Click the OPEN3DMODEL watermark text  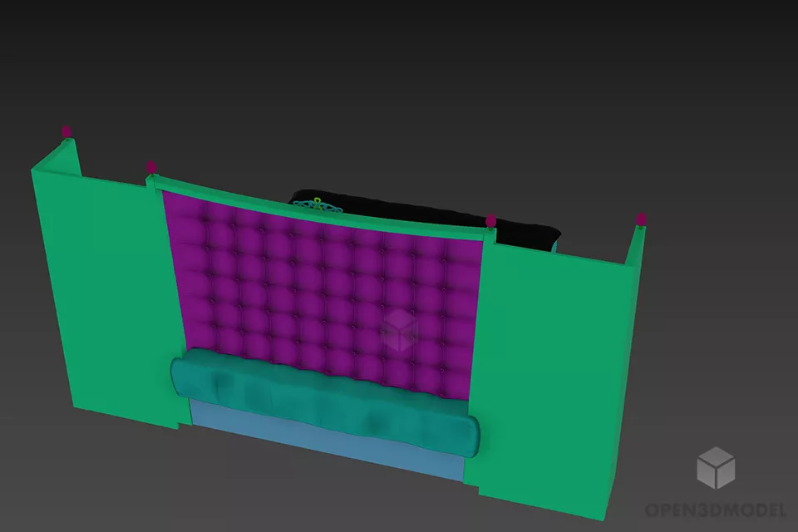[715, 510]
